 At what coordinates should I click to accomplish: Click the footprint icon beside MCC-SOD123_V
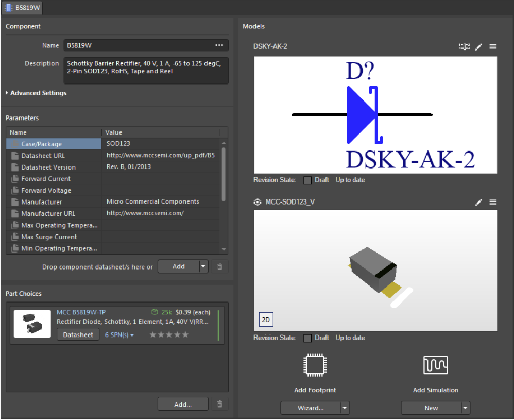coord(258,202)
